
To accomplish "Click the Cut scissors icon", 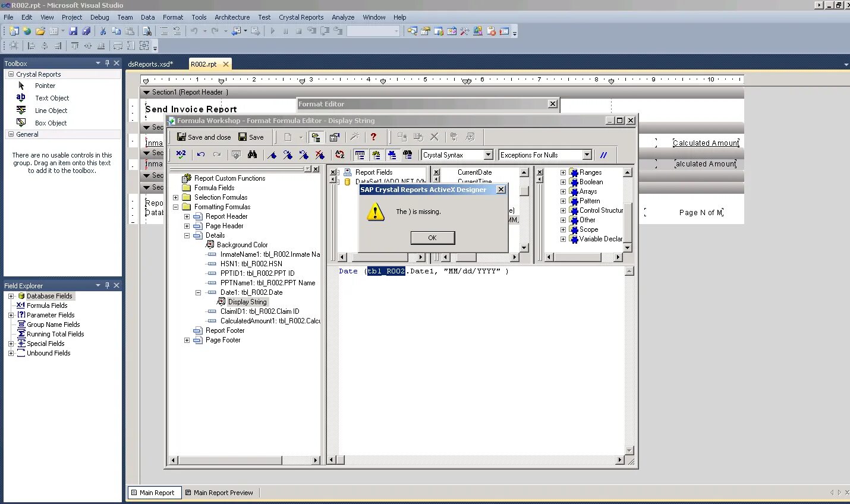I will click(x=103, y=31).
